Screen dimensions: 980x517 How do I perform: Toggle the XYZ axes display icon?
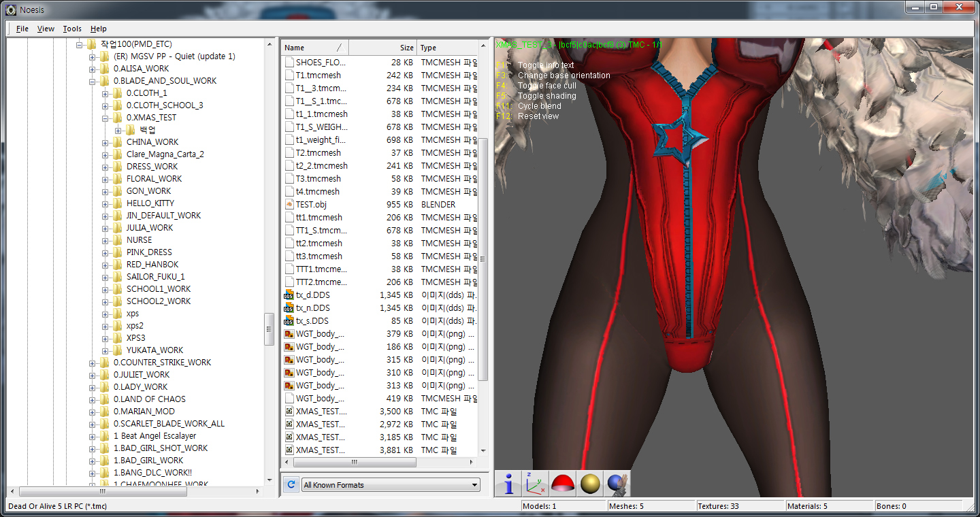[x=536, y=484]
